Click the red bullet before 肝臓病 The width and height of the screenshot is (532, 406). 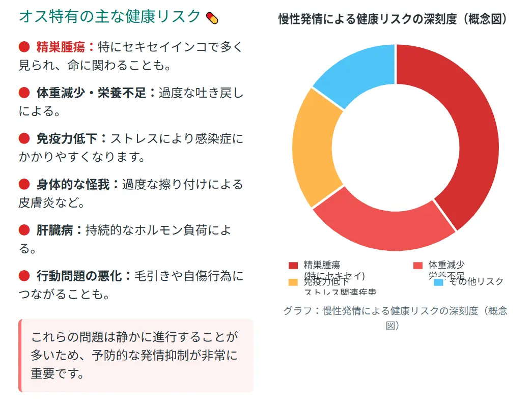(24, 230)
